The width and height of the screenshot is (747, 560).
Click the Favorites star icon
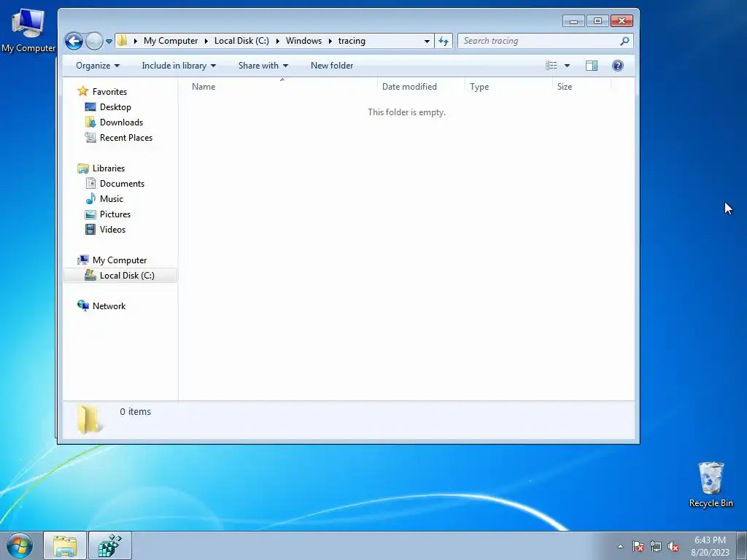click(83, 91)
